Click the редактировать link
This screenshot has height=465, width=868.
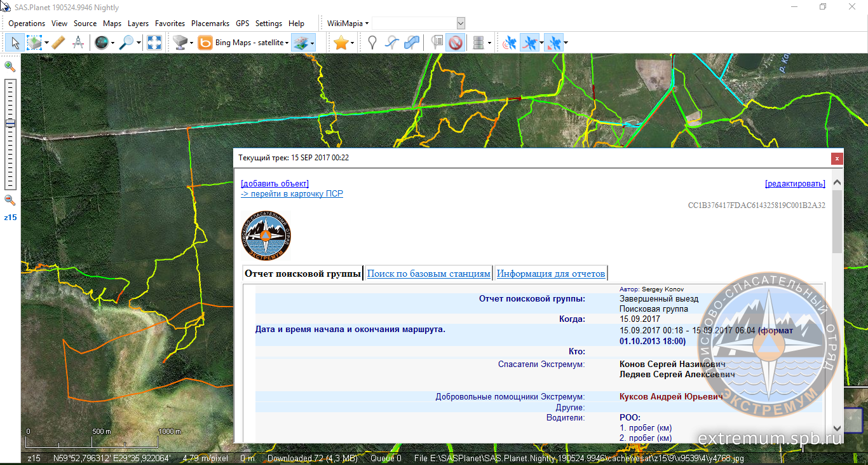pyautogui.click(x=795, y=184)
